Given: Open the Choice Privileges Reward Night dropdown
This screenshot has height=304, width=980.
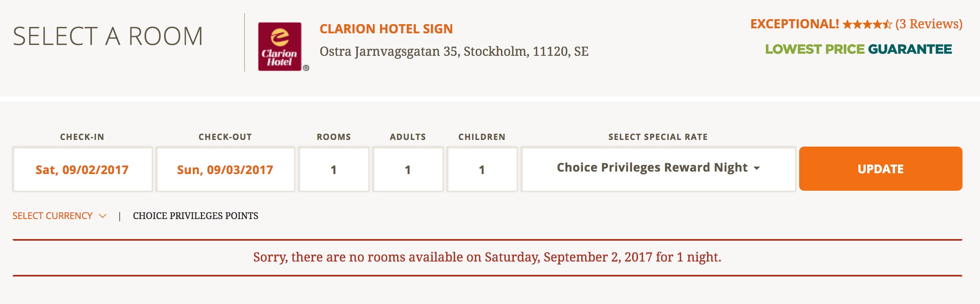Looking at the screenshot, I should (x=658, y=168).
